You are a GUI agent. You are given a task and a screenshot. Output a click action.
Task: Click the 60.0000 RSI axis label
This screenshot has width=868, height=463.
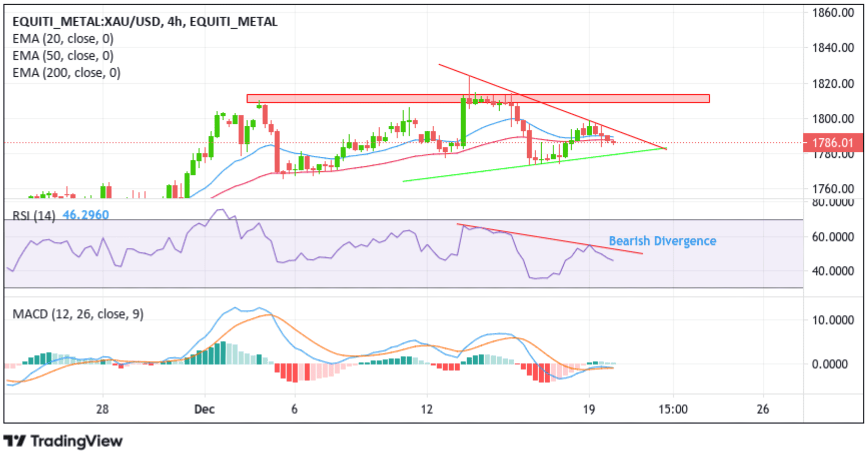[x=833, y=237]
